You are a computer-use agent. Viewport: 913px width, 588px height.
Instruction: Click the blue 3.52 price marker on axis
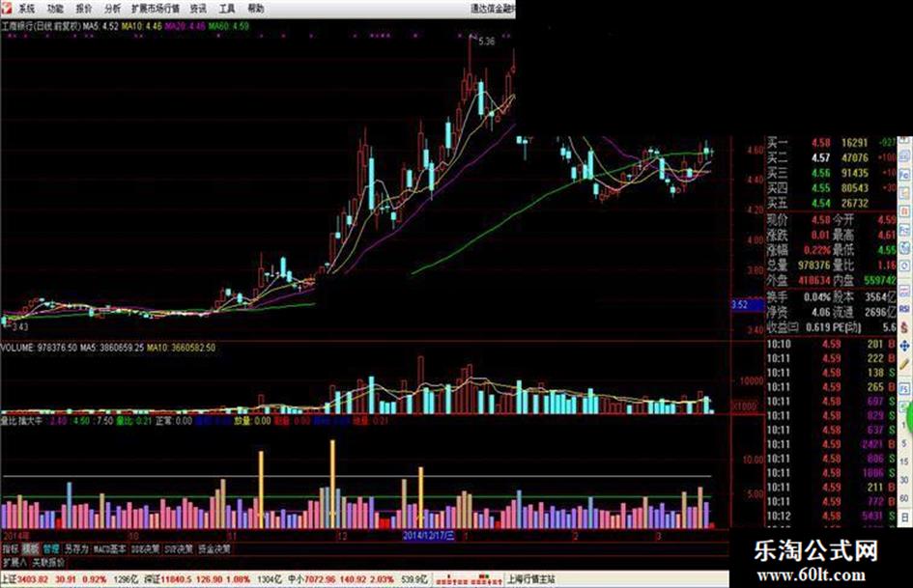[747, 304]
